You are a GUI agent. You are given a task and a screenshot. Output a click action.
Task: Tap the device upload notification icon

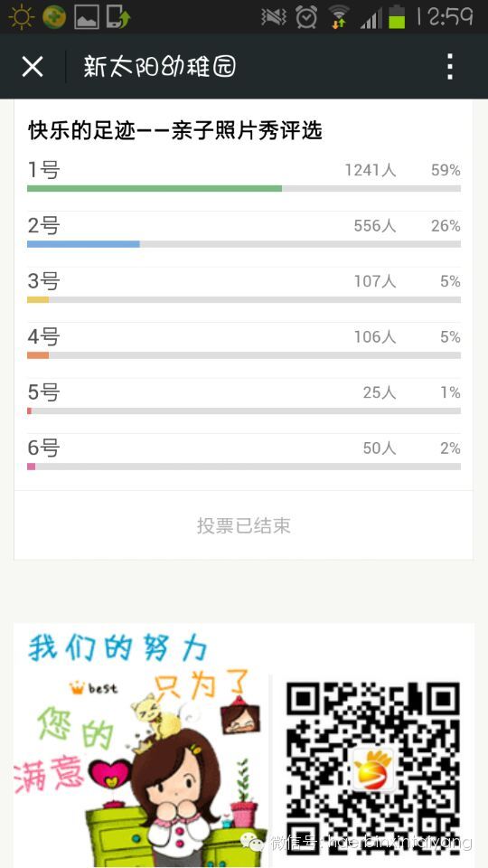117,17
